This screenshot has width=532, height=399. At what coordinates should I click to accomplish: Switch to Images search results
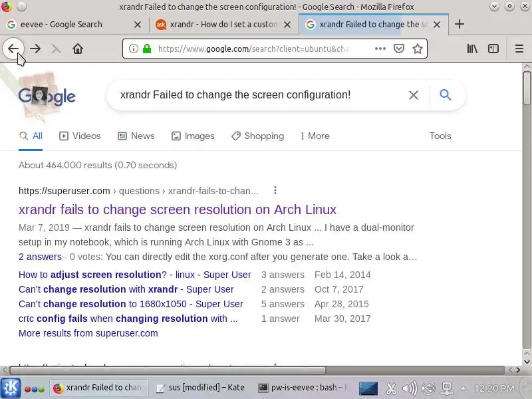[193, 136]
